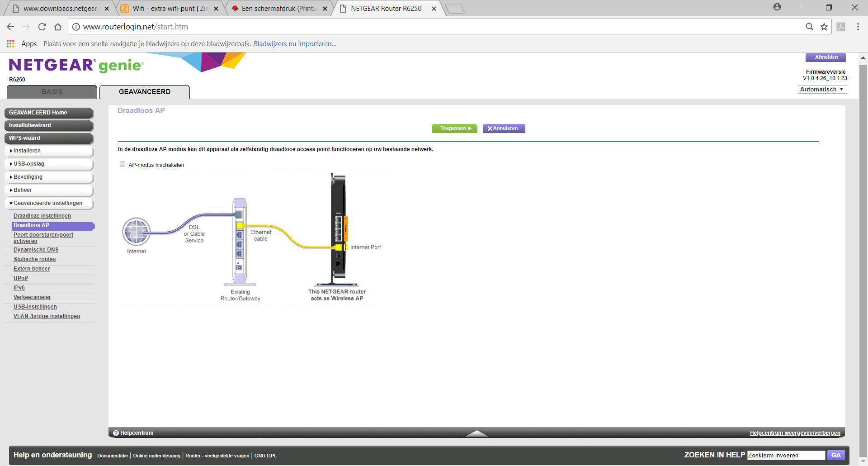Expand the Installeren menu section
868x466 pixels.
49,151
